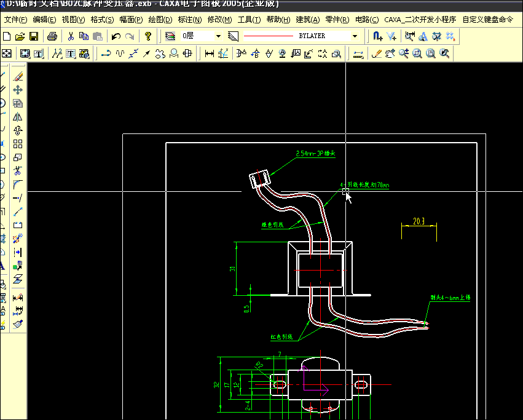The width and height of the screenshot is (523, 420).
Task: Click the layer control stack icon
Action: point(170,36)
